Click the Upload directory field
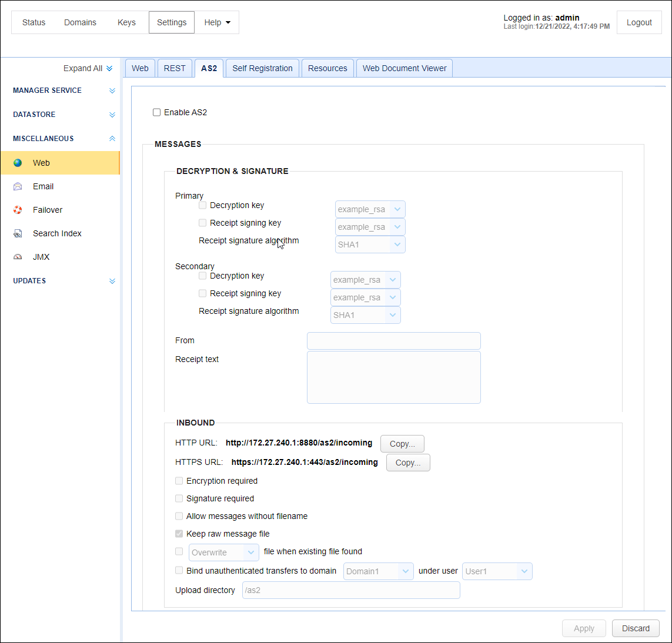This screenshot has width=672, height=643. pos(351,590)
